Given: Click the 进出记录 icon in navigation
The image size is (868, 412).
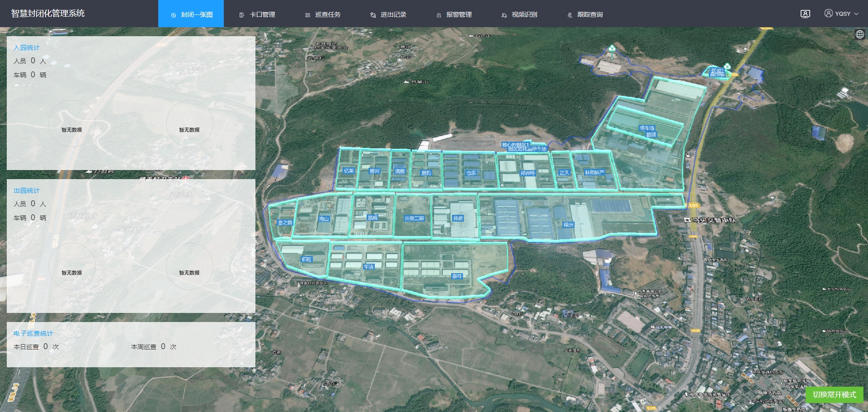Looking at the screenshot, I should [x=373, y=15].
